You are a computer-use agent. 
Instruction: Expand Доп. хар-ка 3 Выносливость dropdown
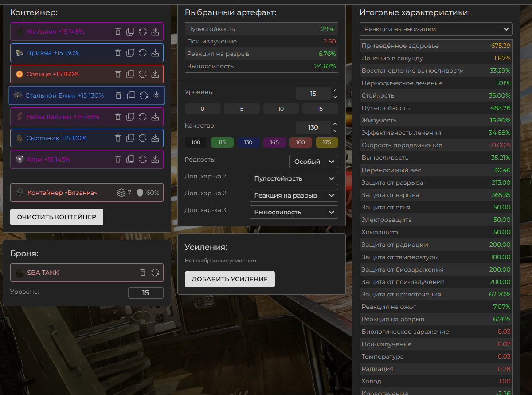pos(294,212)
